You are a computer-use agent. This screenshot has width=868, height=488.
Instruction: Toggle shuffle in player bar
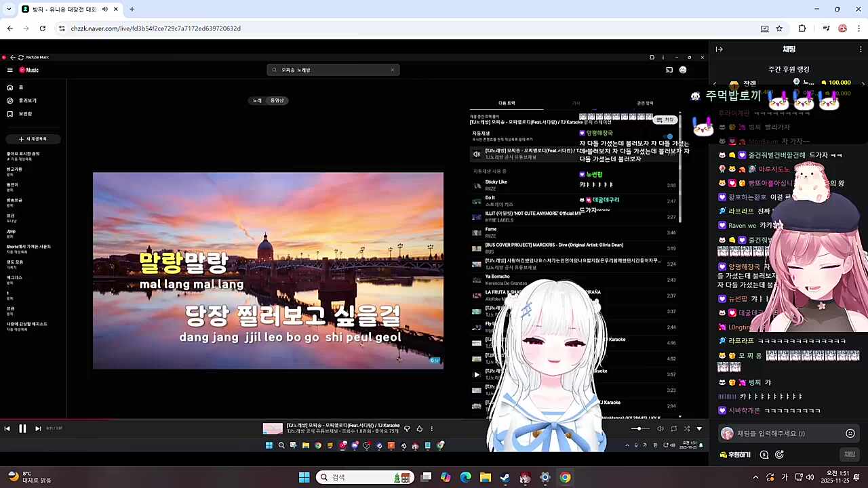[686, 428]
